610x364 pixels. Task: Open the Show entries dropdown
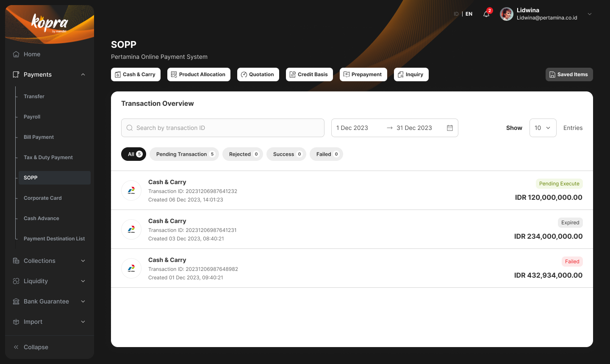coord(543,128)
